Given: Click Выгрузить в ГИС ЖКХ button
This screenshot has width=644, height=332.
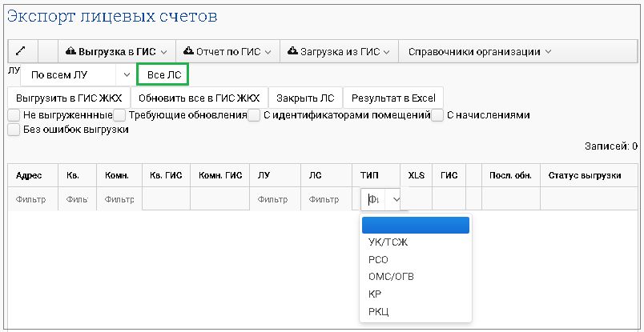Looking at the screenshot, I should 69,98.
